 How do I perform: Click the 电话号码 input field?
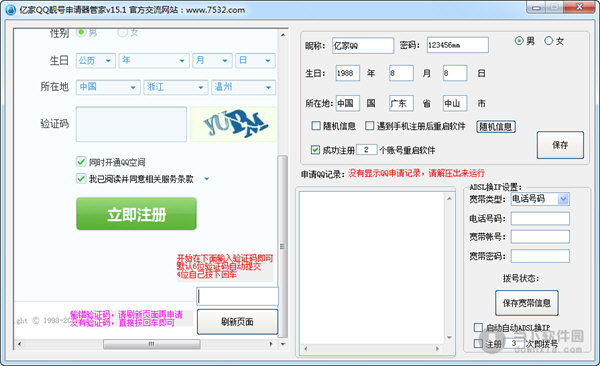[540, 219]
